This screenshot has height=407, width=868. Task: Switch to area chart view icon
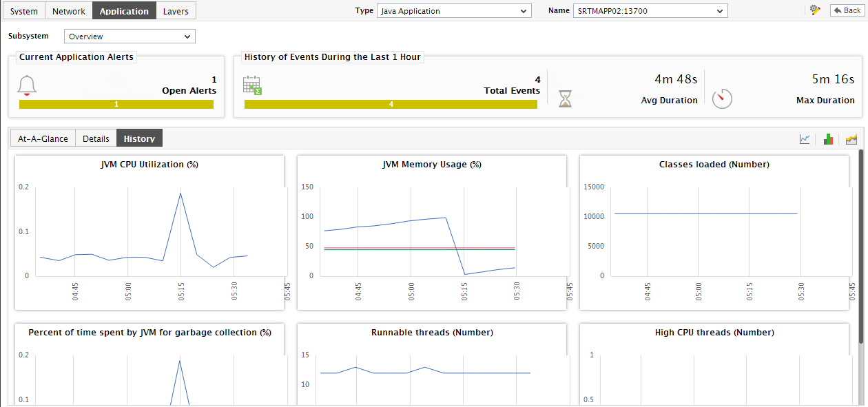point(851,139)
